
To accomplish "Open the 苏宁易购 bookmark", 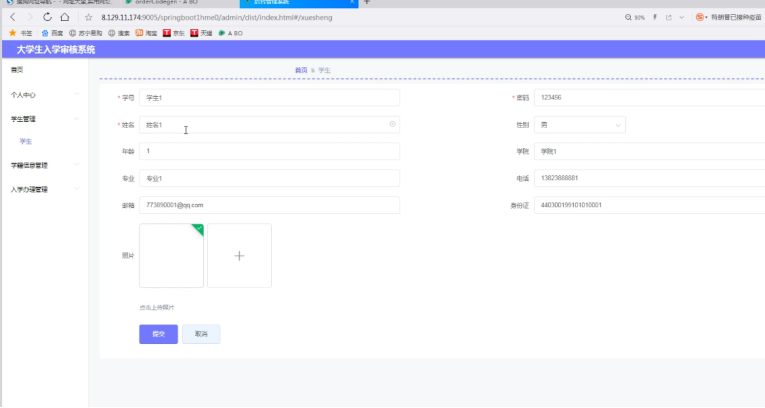I will click(x=85, y=33).
